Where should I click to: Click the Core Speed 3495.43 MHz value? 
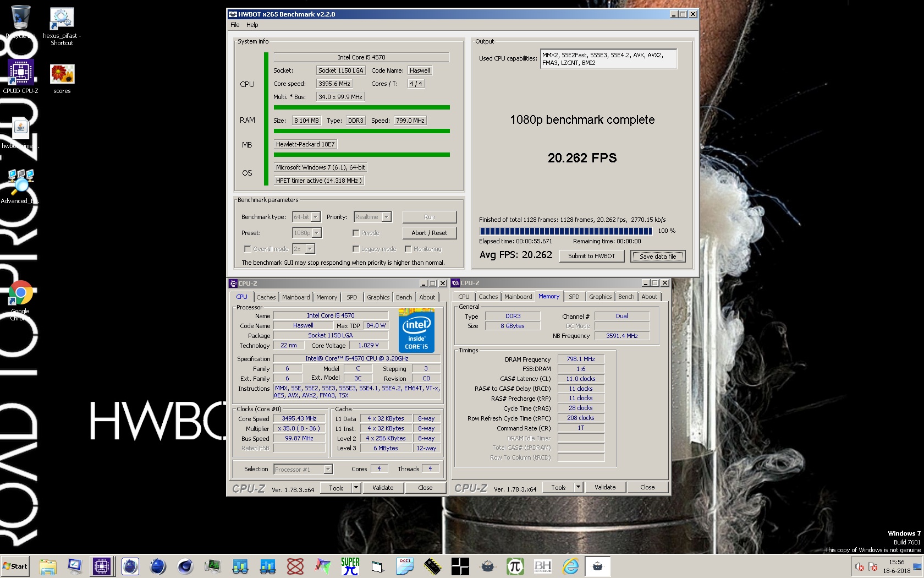(x=299, y=419)
